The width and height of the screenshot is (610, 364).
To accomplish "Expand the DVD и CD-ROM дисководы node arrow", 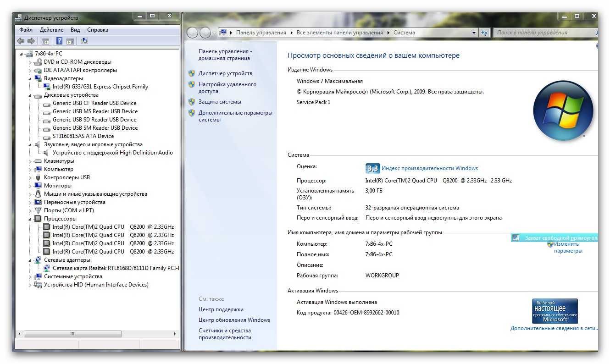I will pyautogui.click(x=30, y=62).
